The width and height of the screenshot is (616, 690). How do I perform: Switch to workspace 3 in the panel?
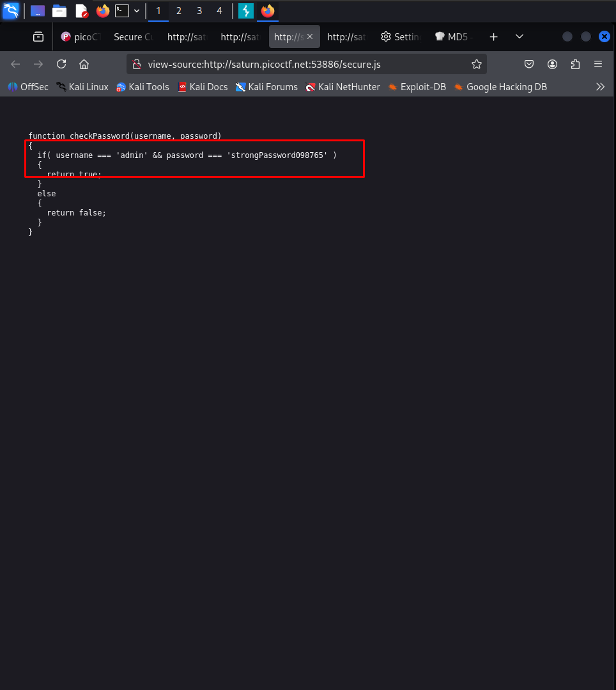pyautogui.click(x=199, y=11)
